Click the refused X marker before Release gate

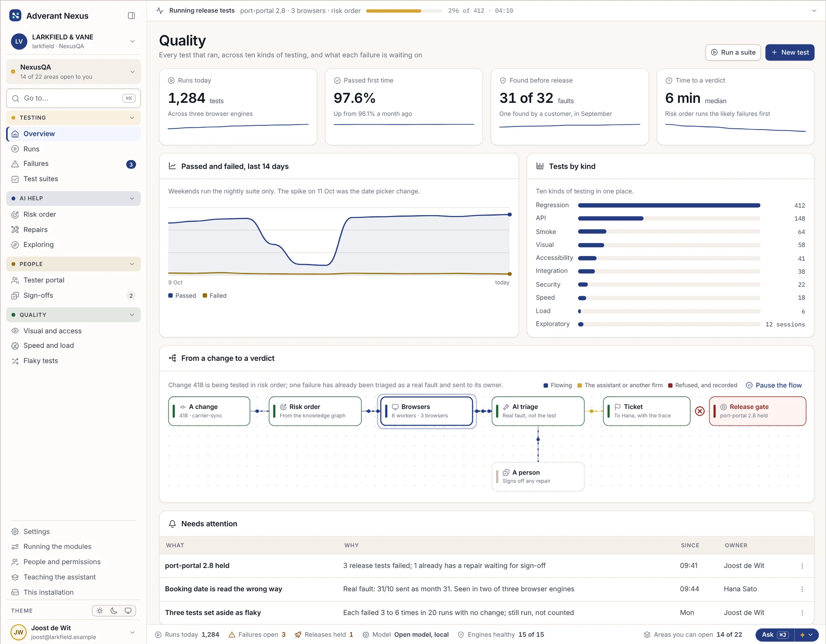point(700,411)
